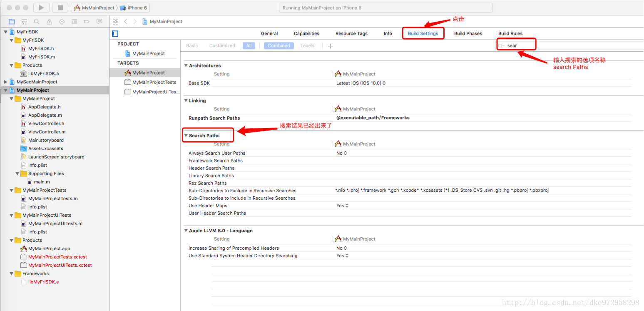
Task: Open Base SDK Latest iOS dropdown
Action: 361,83
